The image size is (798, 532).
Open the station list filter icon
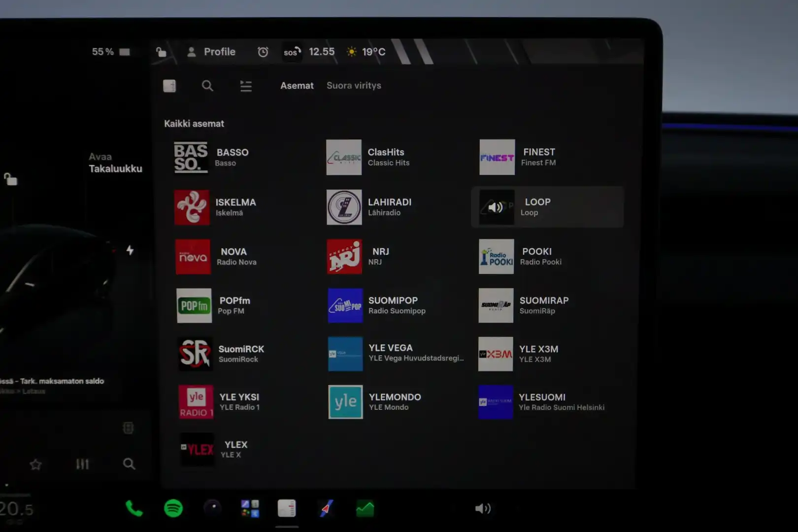pyautogui.click(x=246, y=86)
